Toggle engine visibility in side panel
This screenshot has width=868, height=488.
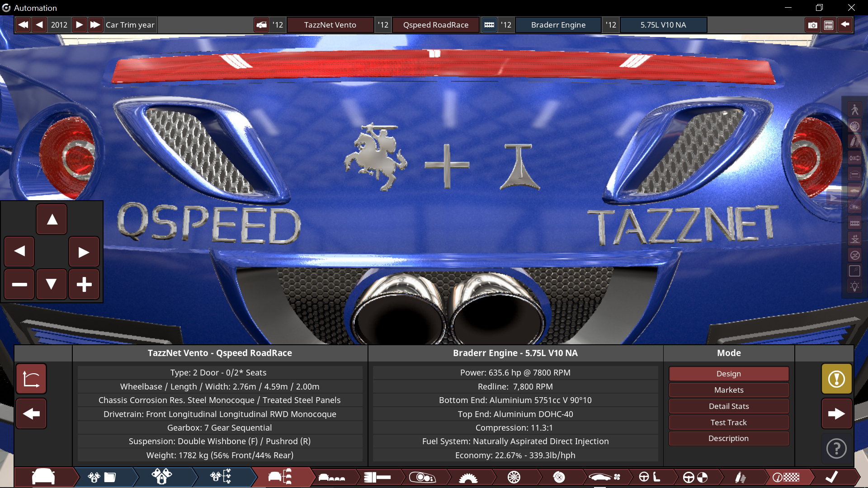click(854, 223)
